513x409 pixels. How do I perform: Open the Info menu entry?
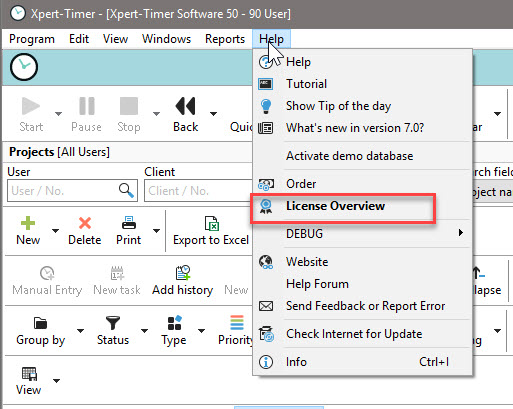pos(362,362)
